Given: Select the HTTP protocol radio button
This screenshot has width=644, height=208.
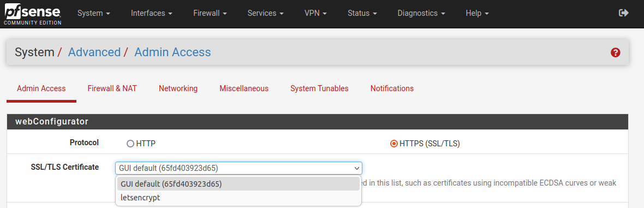Looking at the screenshot, I should tap(130, 144).
